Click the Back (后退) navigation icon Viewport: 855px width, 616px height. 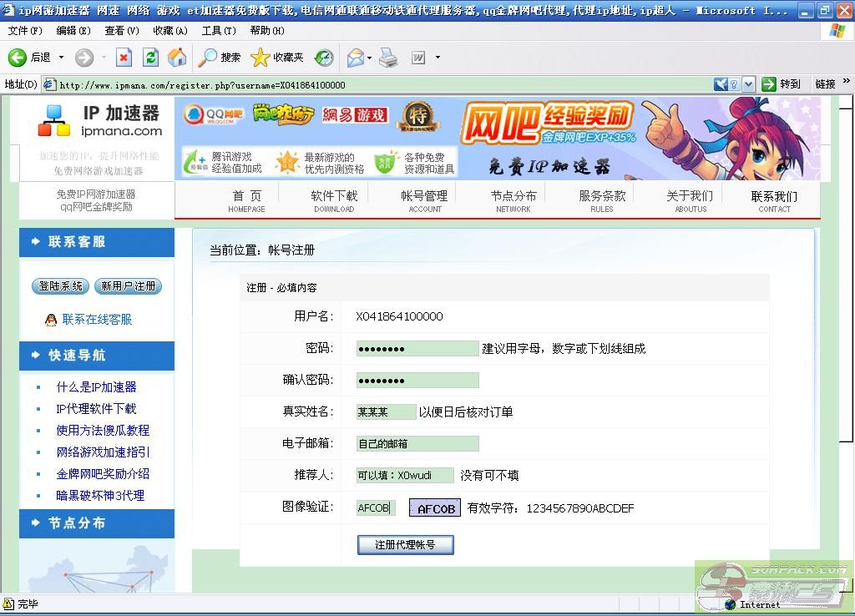point(17,58)
